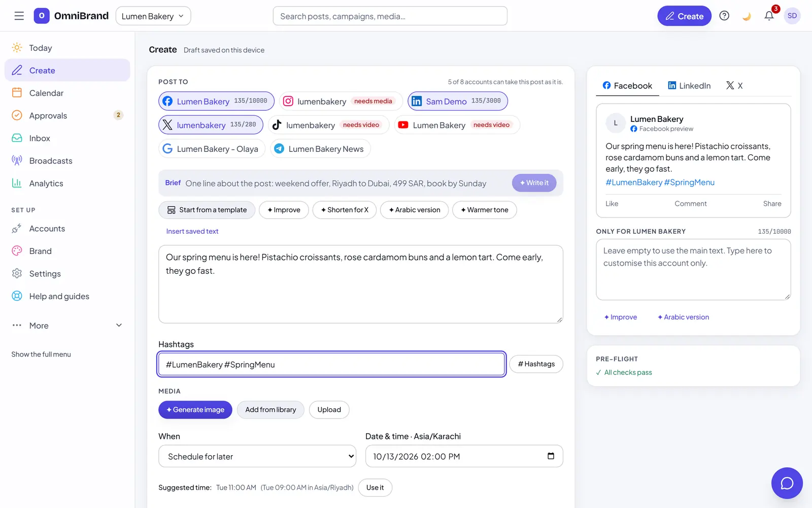Click the Improve chip above post text
Viewport: 812px width, 508px height.
[x=284, y=210]
